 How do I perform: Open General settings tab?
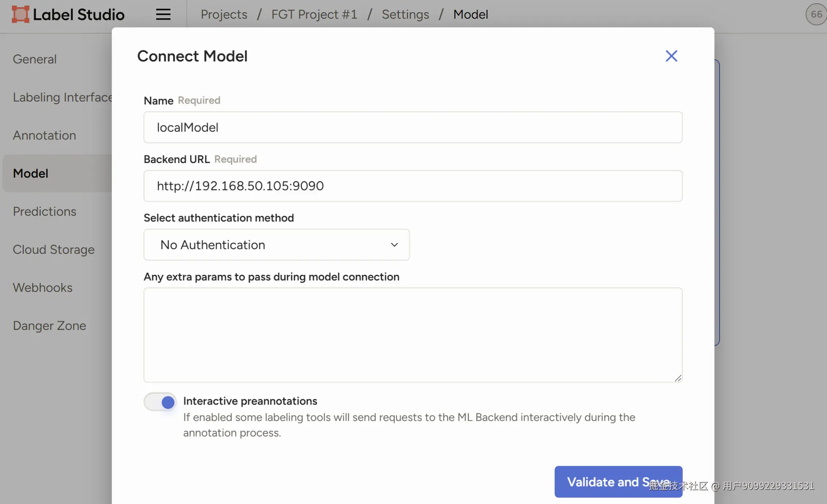pyautogui.click(x=35, y=59)
